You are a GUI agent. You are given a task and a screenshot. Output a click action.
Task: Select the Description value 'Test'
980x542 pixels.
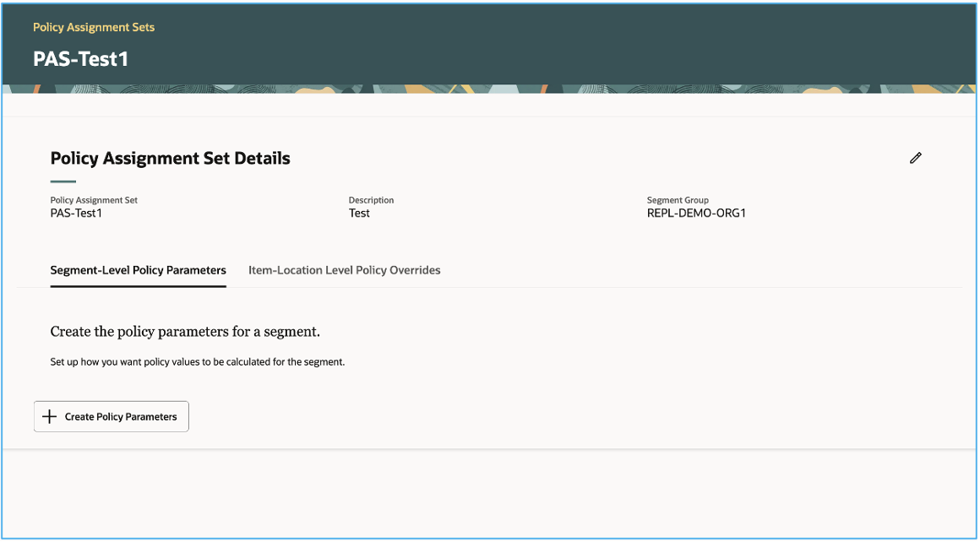pyautogui.click(x=359, y=214)
